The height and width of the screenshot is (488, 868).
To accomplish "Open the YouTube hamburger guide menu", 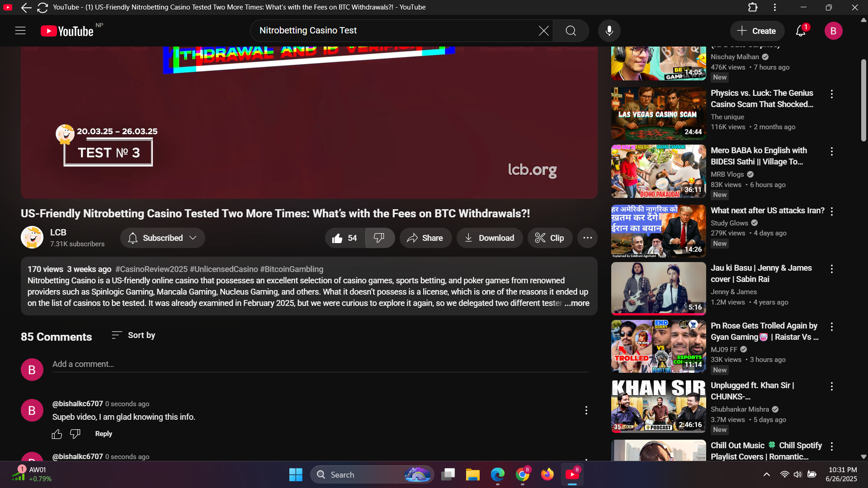I will [x=20, y=31].
